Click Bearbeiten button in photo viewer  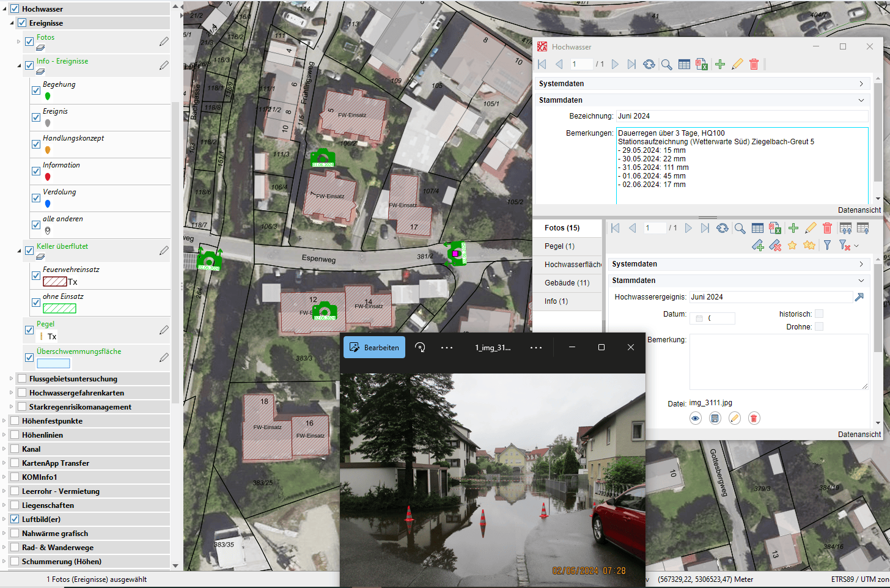[x=374, y=347]
